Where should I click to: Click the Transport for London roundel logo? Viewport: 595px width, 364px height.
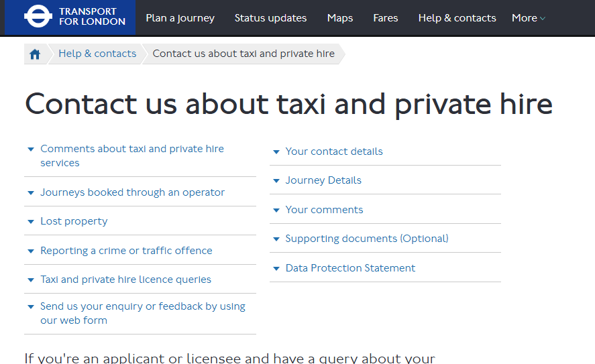(x=38, y=16)
